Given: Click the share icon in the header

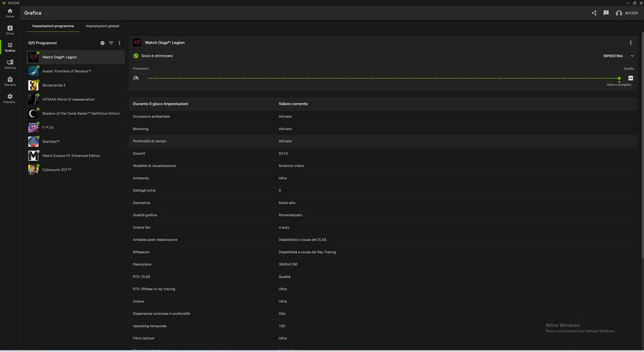Looking at the screenshot, I should pyautogui.click(x=594, y=13).
